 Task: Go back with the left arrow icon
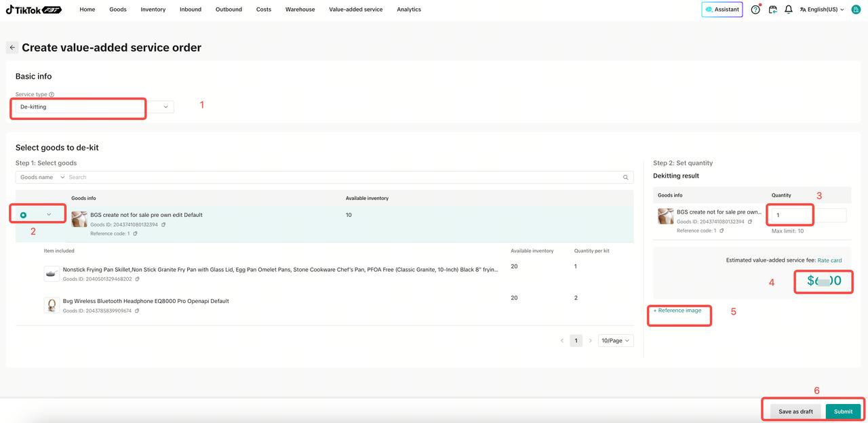12,47
